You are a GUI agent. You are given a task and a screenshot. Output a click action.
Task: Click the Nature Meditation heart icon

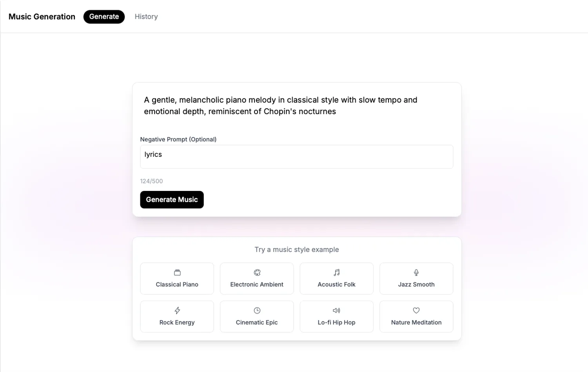tap(416, 310)
